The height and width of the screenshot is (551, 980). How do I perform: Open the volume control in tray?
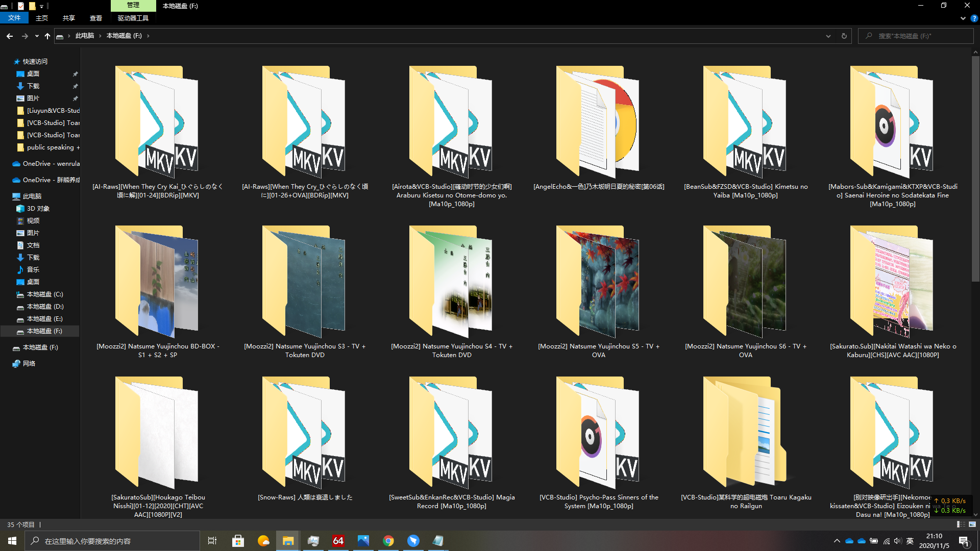pyautogui.click(x=898, y=541)
